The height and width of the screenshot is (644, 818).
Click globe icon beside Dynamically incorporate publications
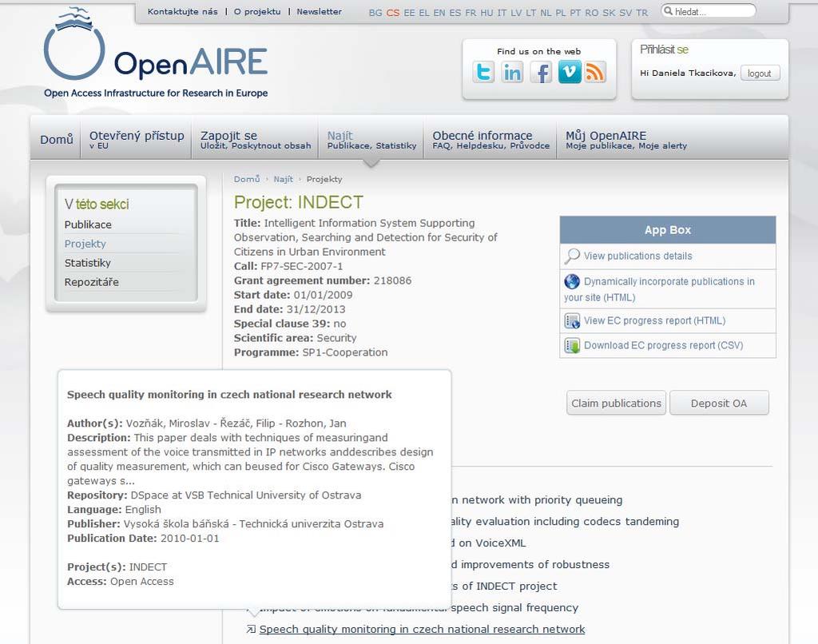click(572, 282)
